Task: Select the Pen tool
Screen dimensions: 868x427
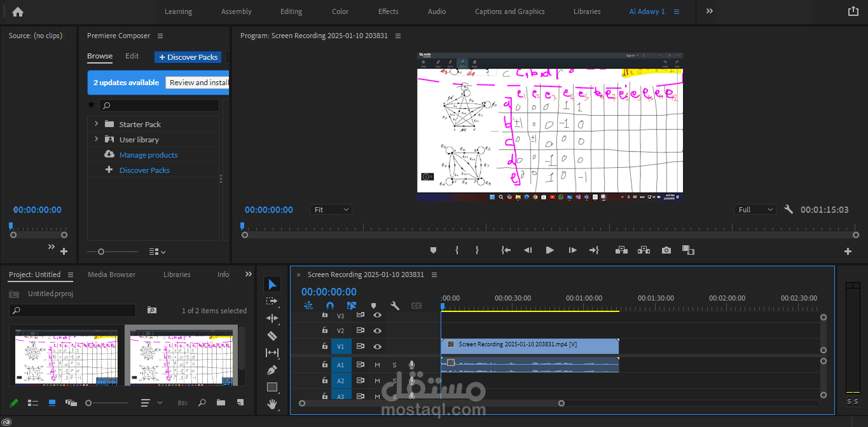Action: coord(272,370)
